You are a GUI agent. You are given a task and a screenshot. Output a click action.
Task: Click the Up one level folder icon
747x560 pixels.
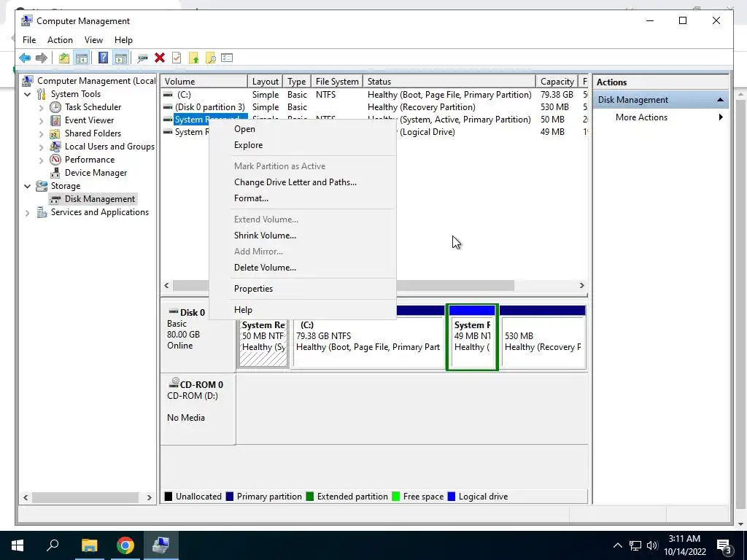pyautogui.click(x=64, y=58)
